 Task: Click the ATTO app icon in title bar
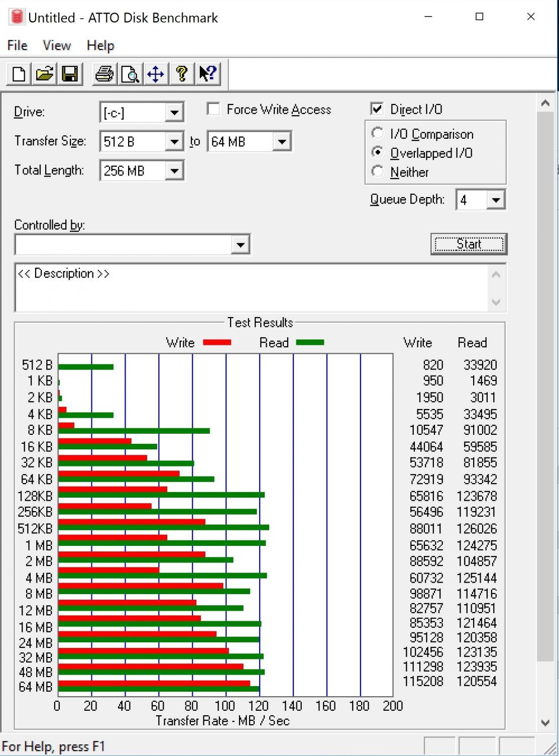(x=17, y=17)
